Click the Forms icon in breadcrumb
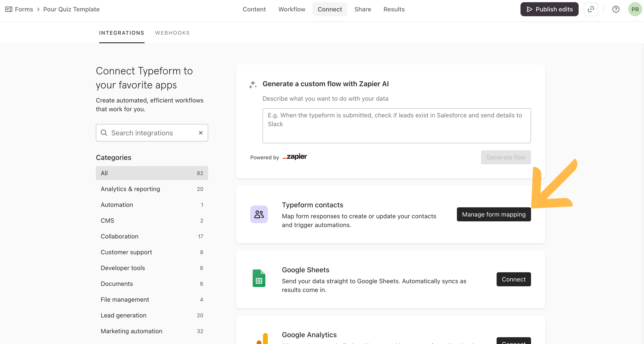The image size is (644, 344). [x=9, y=9]
